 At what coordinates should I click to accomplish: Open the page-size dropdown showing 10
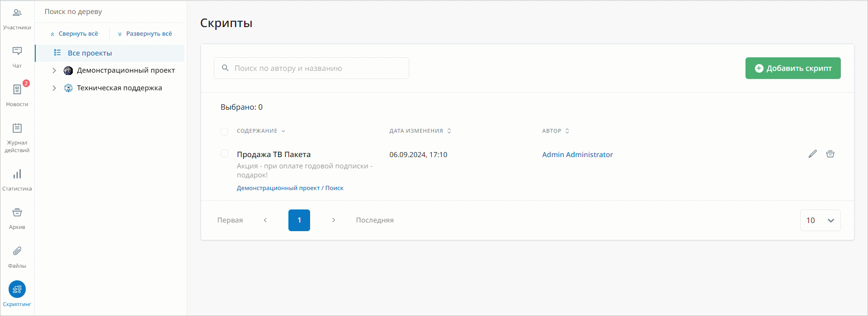820,220
